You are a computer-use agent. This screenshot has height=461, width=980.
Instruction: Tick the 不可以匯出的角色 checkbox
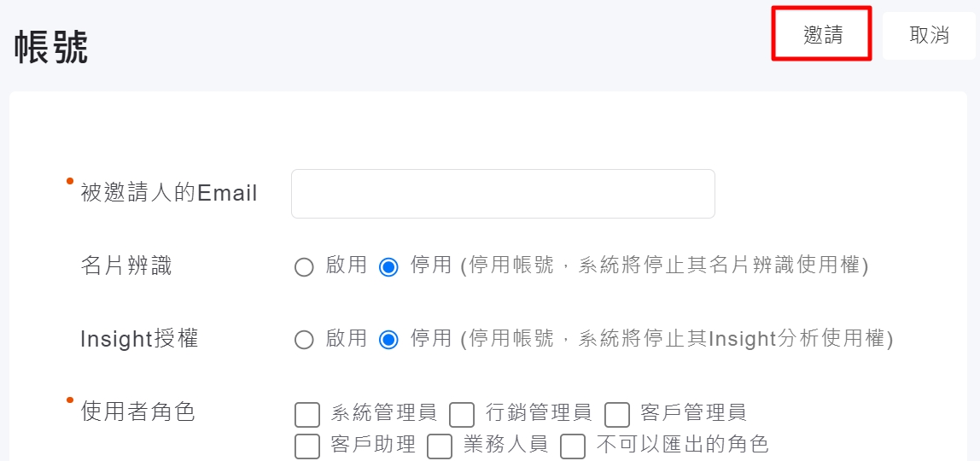(x=573, y=446)
